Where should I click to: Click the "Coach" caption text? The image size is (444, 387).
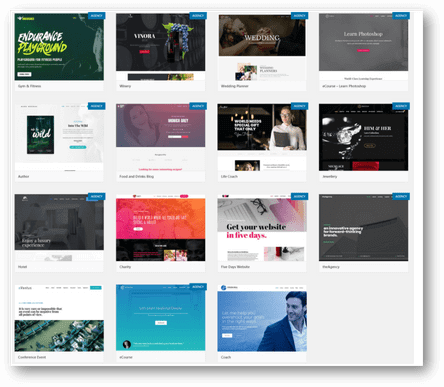pos(226,357)
